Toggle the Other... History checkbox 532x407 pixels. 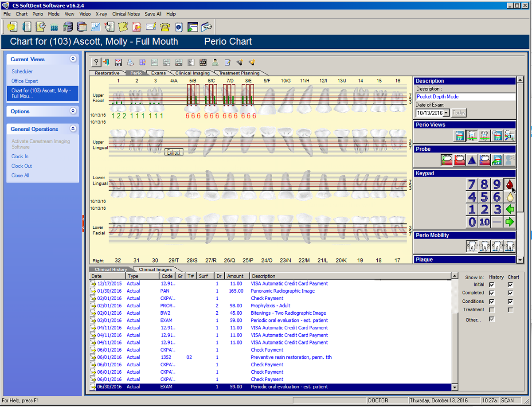point(492,319)
